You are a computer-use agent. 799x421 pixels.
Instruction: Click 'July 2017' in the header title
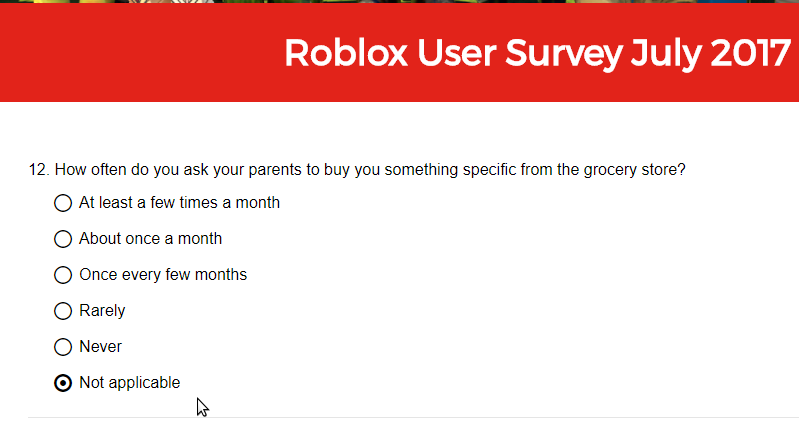710,54
